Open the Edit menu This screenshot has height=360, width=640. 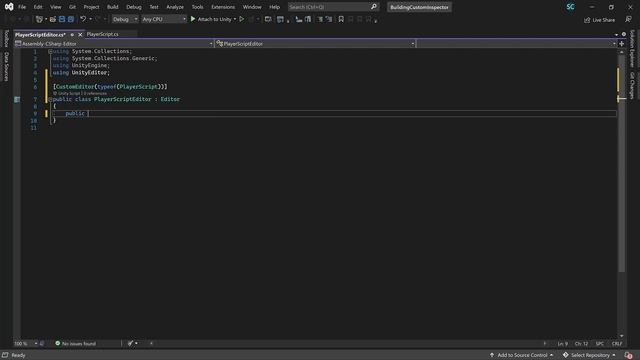pos(38,7)
